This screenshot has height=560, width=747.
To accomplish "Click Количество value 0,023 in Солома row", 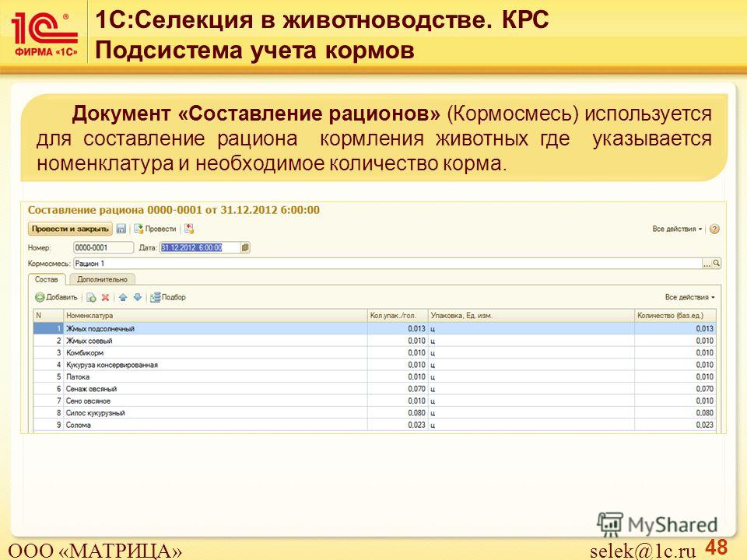I will (x=675, y=425).
